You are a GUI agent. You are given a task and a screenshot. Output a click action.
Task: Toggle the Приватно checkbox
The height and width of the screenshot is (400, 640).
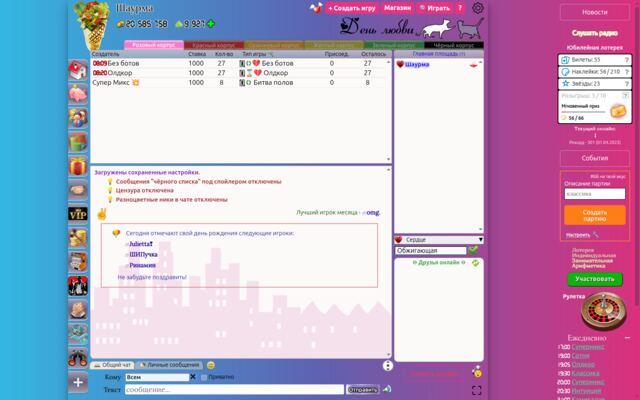[204, 377]
